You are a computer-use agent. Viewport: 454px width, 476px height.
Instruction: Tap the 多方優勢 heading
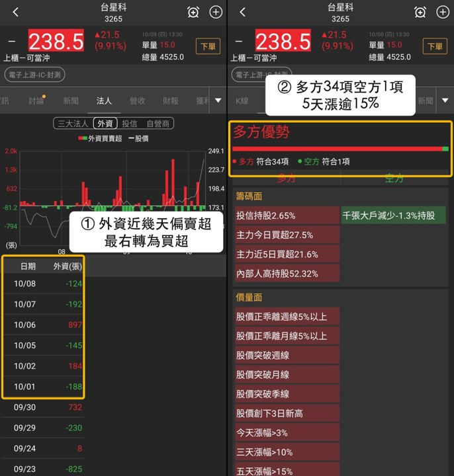click(x=261, y=132)
